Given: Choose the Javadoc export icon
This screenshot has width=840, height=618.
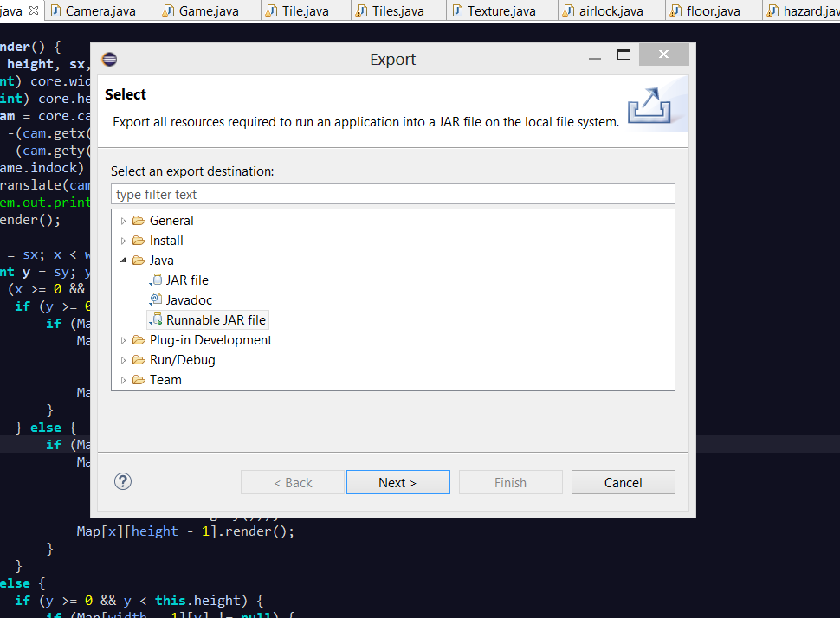Looking at the screenshot, I should [x=155, y=299].
